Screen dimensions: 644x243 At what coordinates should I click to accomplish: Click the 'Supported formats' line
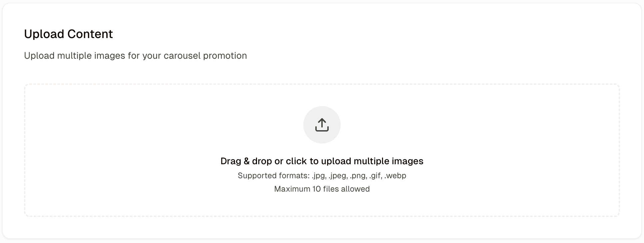tap(322, 176)
